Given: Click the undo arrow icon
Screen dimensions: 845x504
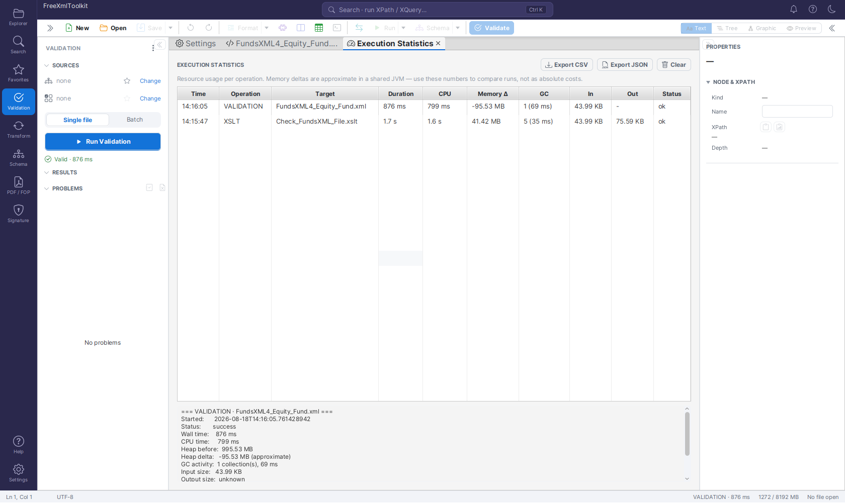Looking at the screenshot, I should click(191, 28).
